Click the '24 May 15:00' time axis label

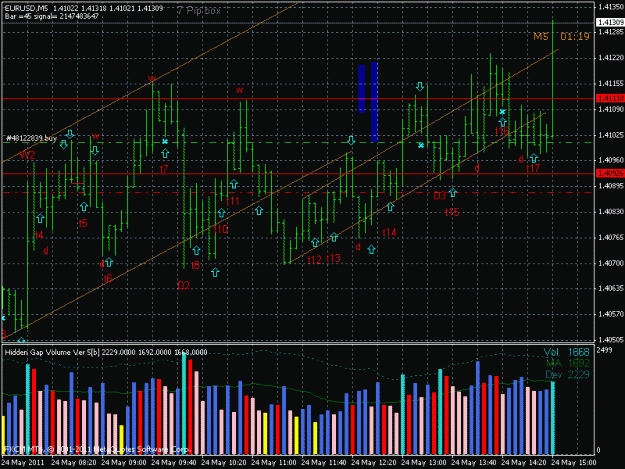point(574,463)
